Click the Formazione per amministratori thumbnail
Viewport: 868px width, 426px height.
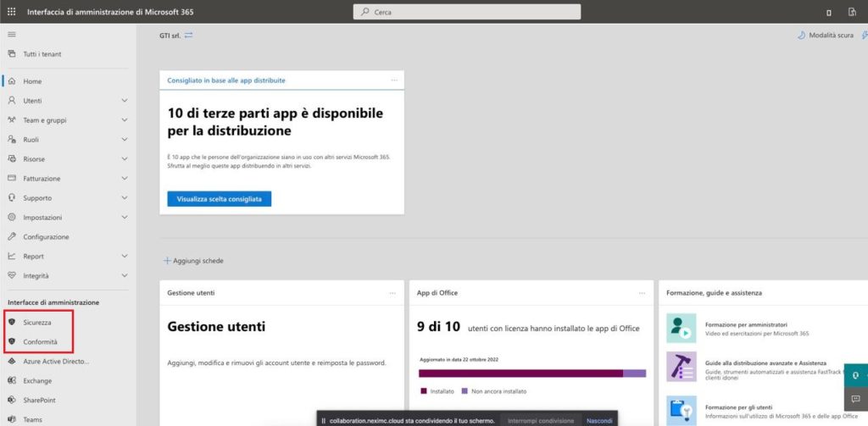point(681,328)
